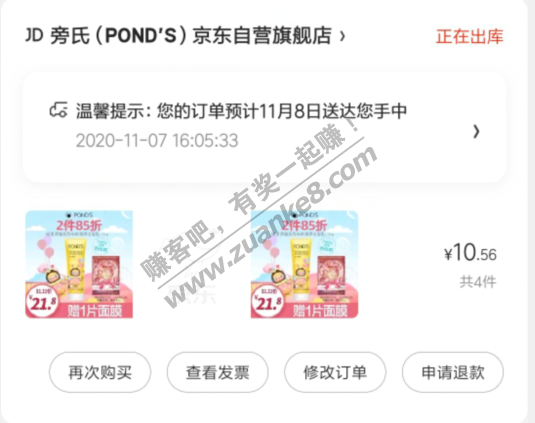Screen dimensions: 535x423
Task: Tap the 正在出库 order status
Action: tap(469, 37)
